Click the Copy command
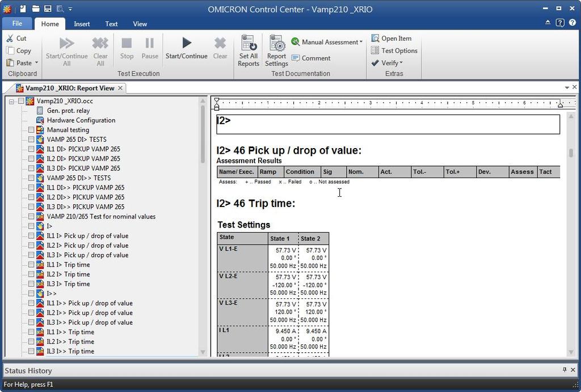The width and height of the screenshot is (581, 392). coord(19,50)
